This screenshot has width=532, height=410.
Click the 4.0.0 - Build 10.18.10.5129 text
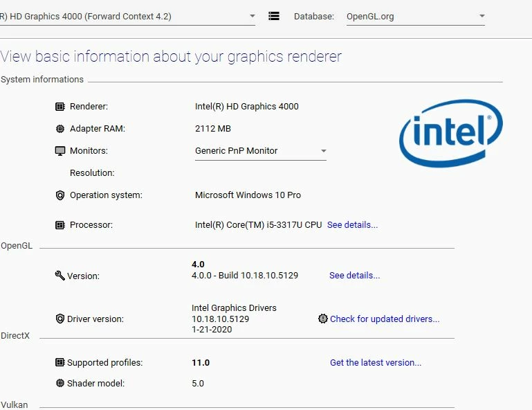[245, 276]
